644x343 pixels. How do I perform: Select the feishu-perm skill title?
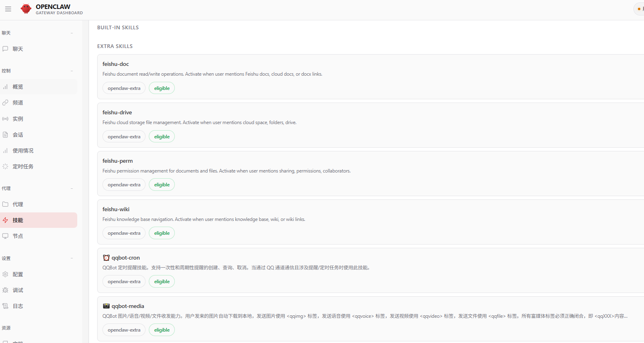[x=117, y=161]
